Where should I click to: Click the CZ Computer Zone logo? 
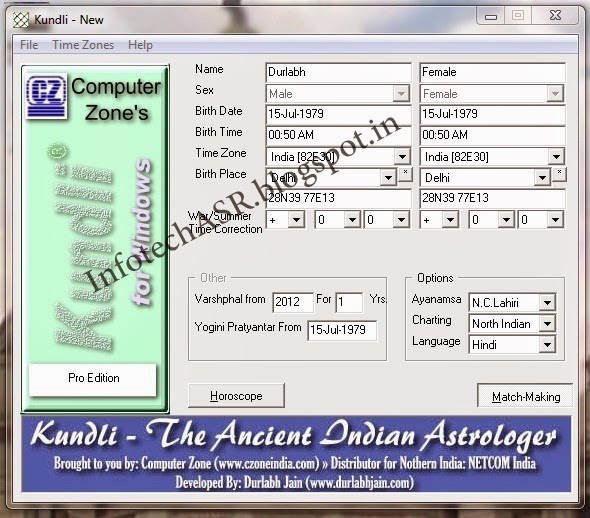47,97
